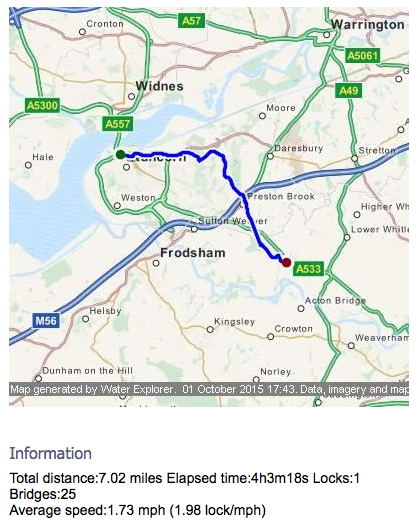The width and height of the screenshot is (419, 522).
Task: Click the A57 road sign
Action: (x=191, y=21)
